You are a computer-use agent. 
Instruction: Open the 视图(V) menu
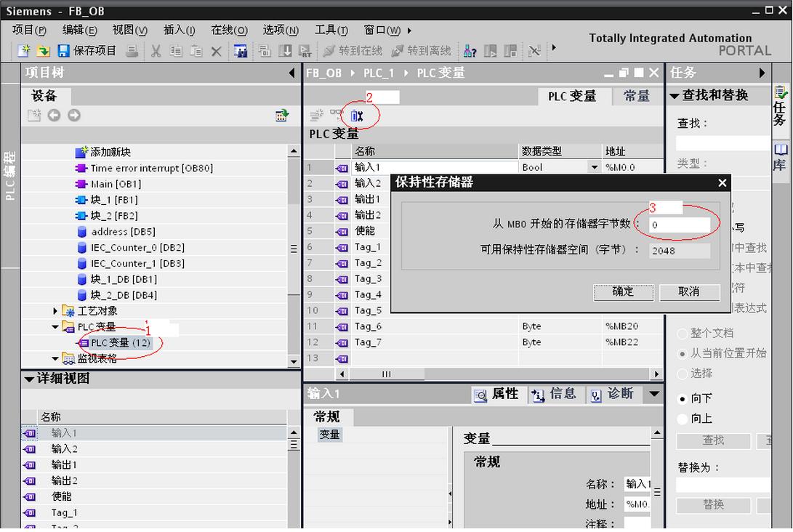130,31
